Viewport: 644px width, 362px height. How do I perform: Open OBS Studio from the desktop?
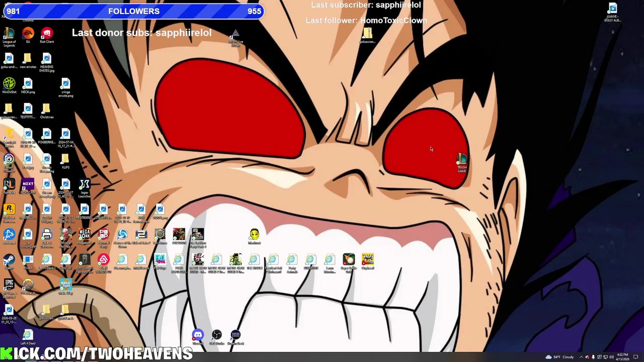tap(217, 337)
